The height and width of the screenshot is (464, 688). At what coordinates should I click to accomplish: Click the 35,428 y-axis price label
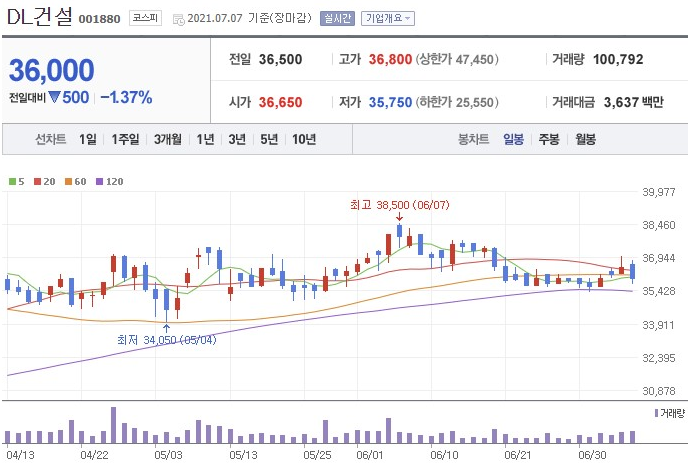point(659,291)
